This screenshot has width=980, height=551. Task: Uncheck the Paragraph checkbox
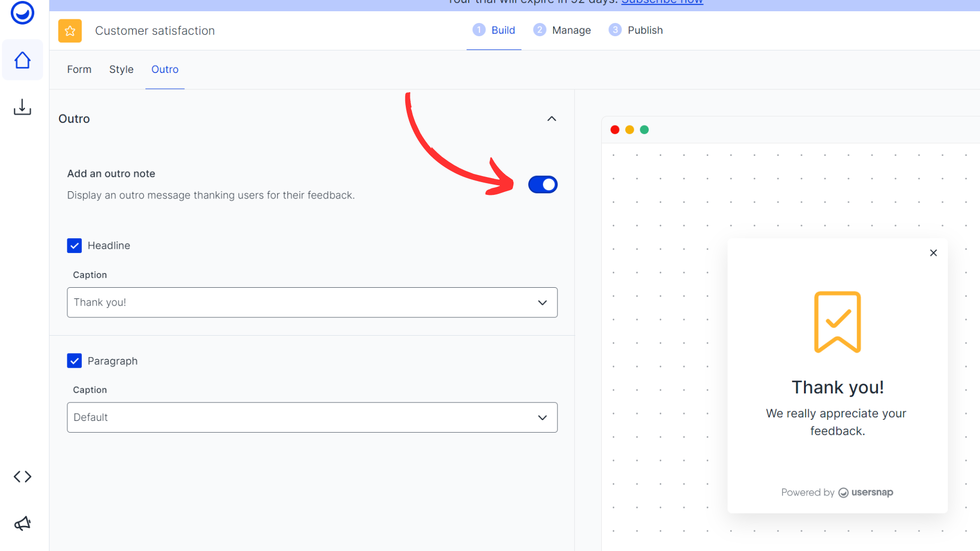75,361
